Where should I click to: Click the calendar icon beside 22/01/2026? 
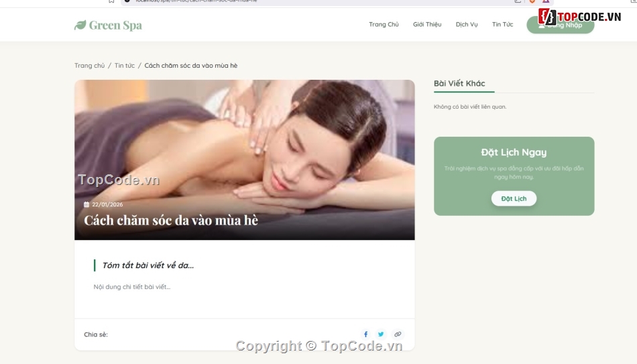86,204
